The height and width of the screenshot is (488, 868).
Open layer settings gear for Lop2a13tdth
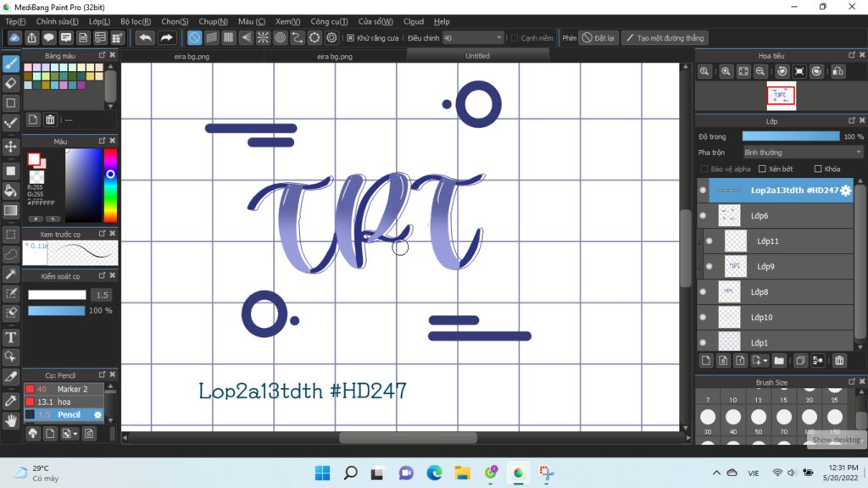(x=845, y=191)
